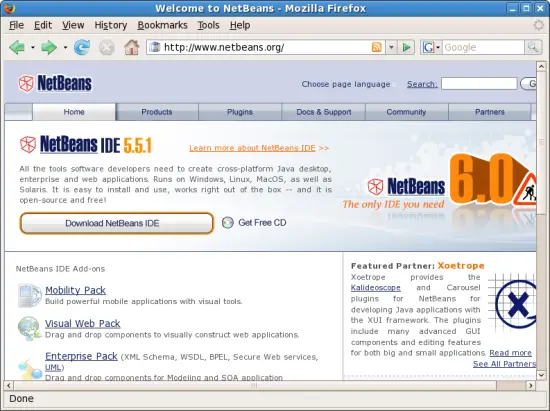Viewport: 550px width, 411px height.
Task: Click the Enterprise Pack icon
Action: click(30, 369)
